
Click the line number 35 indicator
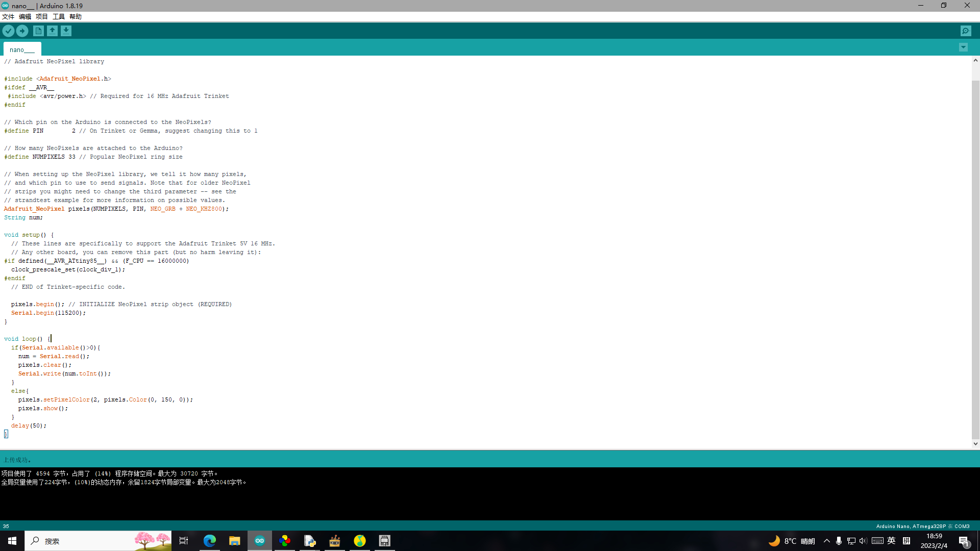tap(6, 526)
